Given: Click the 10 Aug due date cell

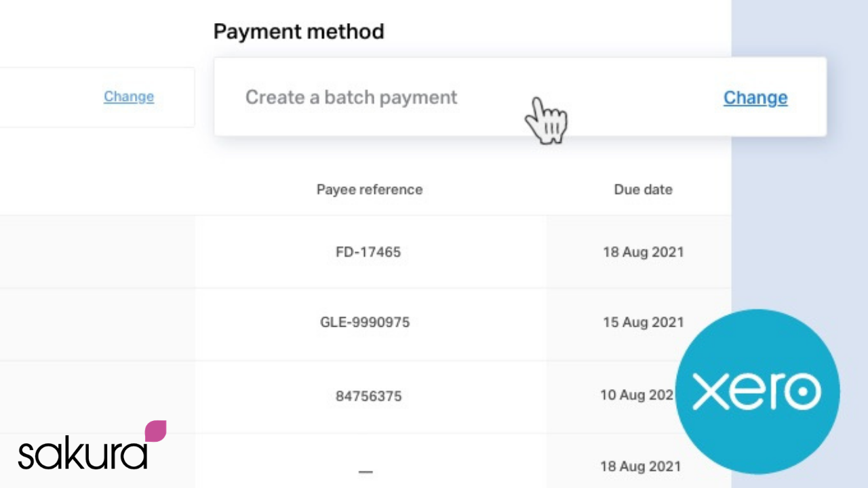Looking at the screenshot, I should pos(638,394).
